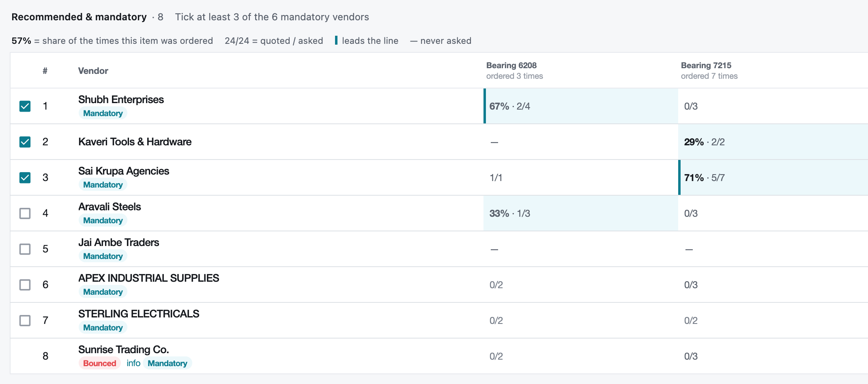
Task: Select the 29% · 2/2 cell for Kaveri Tools
Action: (773, 142)
